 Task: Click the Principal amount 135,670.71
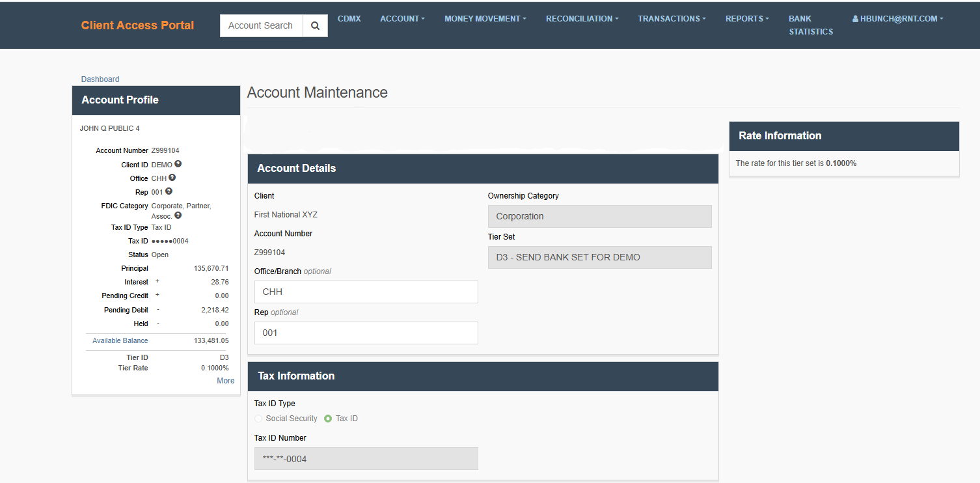(x=211, y=268)
